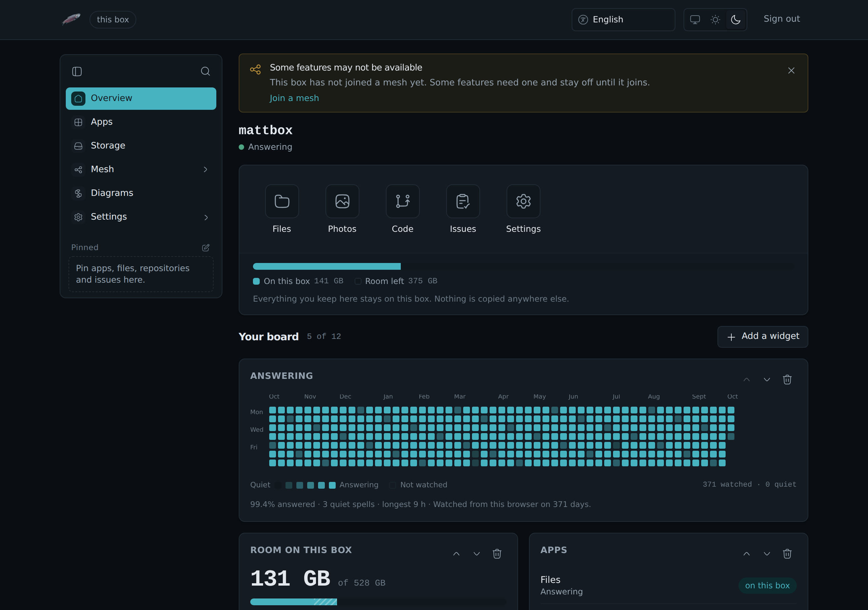
Task: Click the 371 watched · 0 quiet text
Action: (749, 484)
